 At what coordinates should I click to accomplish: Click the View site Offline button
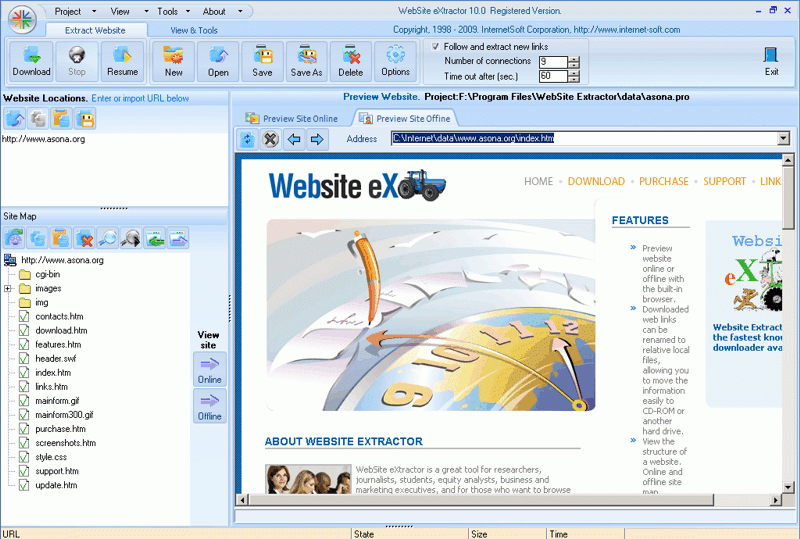[210, 406]
